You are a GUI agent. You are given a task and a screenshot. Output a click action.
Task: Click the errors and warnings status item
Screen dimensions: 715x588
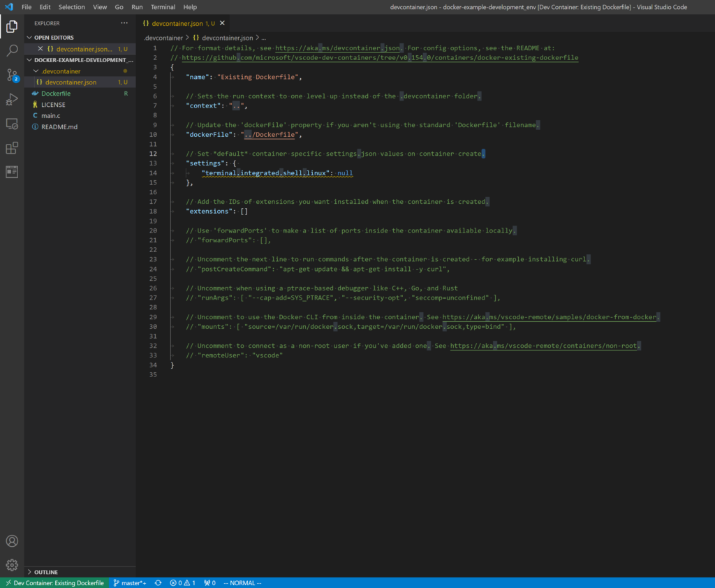(x=183, y=582)
